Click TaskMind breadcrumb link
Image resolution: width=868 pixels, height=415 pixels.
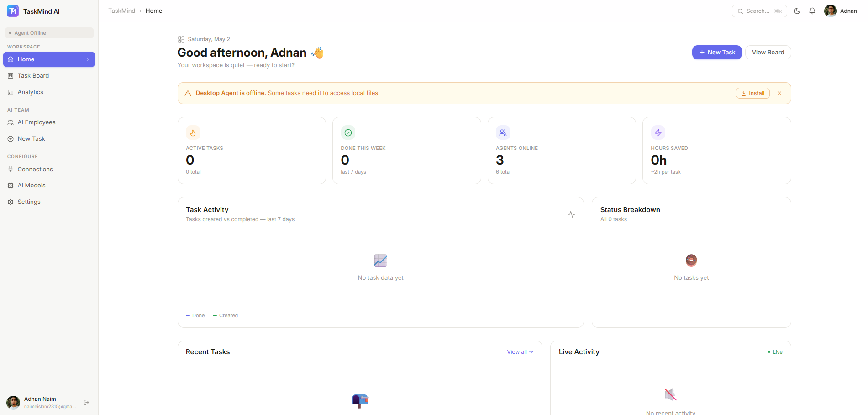[121, 11]
